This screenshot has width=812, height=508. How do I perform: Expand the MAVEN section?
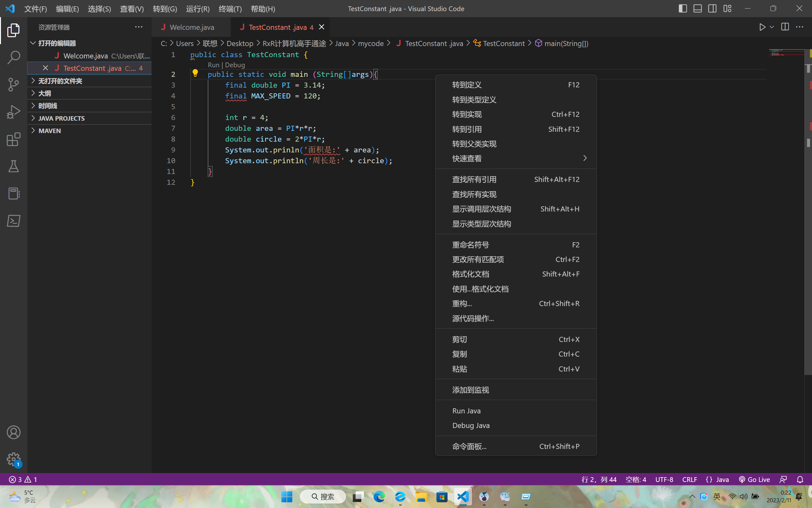click(89, 130)
